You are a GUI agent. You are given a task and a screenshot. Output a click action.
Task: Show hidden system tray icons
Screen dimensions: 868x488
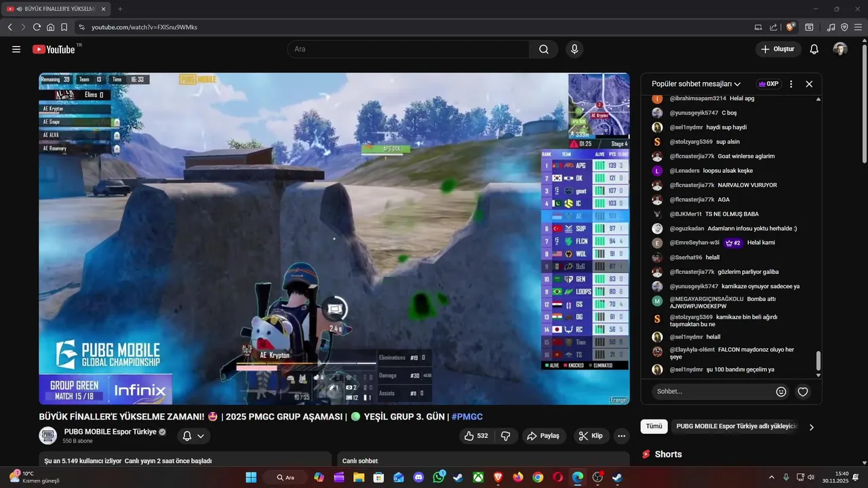tap(771, 477)
